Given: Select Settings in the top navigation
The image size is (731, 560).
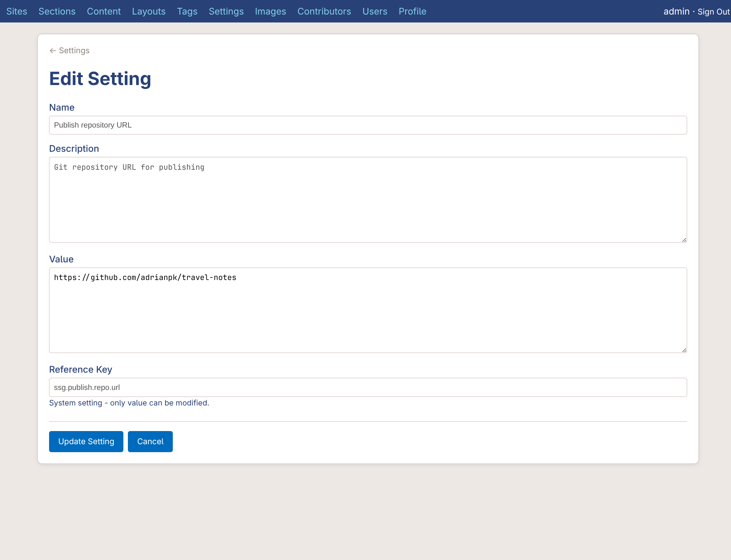Looking at the screenshot, I should [x=226, y=11].
